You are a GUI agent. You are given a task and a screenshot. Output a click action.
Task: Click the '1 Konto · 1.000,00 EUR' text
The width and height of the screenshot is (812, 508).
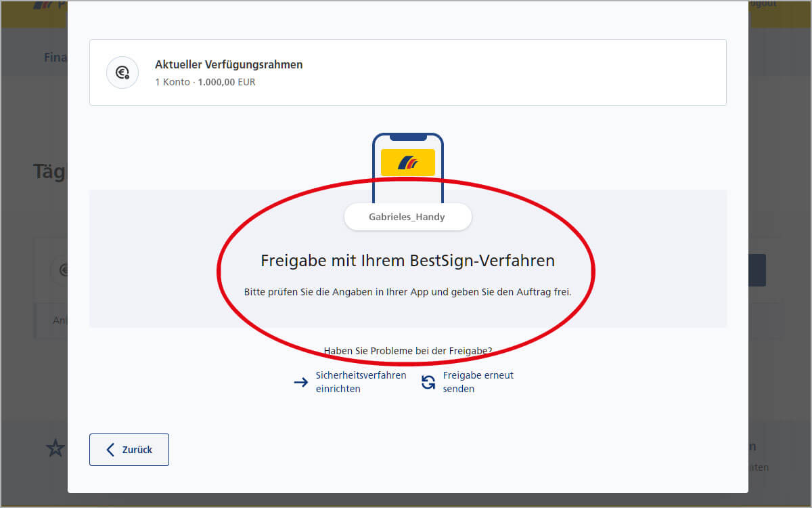[205, 82]
